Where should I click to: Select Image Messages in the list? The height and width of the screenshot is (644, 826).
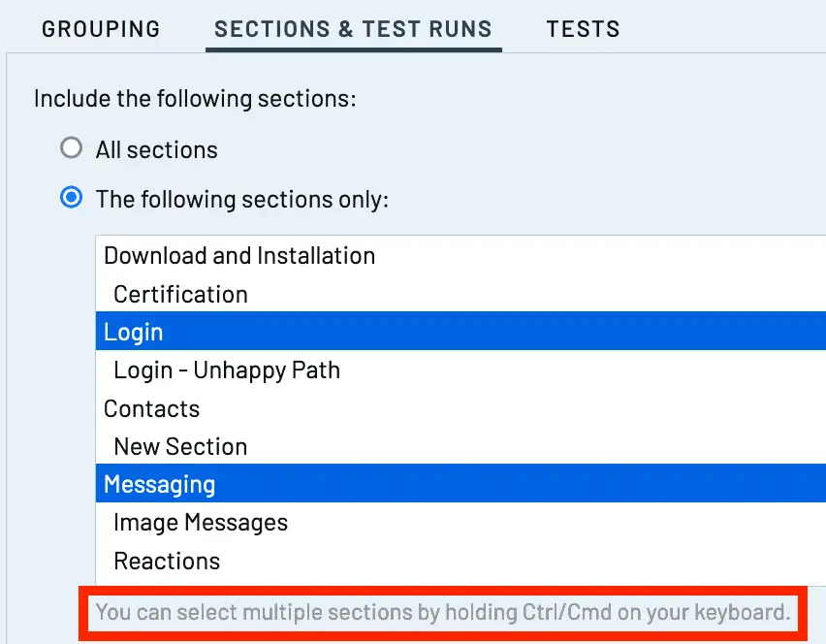click(461, 522)
